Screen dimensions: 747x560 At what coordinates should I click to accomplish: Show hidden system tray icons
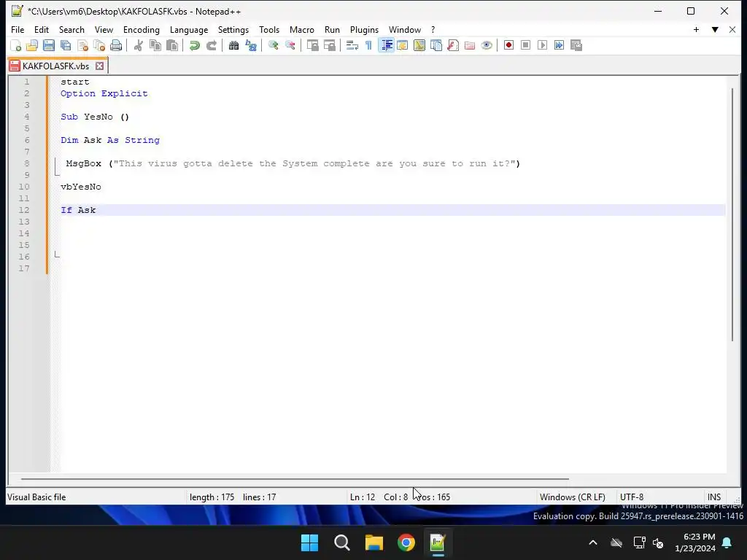[593, 542]
